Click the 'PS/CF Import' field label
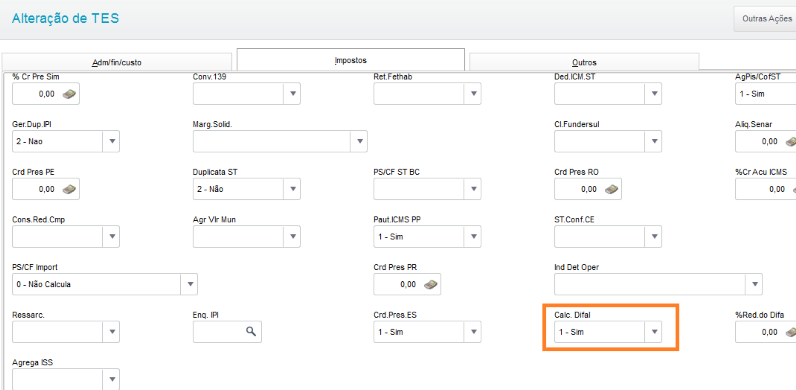The height and width of the screenshot is (390, 796). (x=35, y=267)
